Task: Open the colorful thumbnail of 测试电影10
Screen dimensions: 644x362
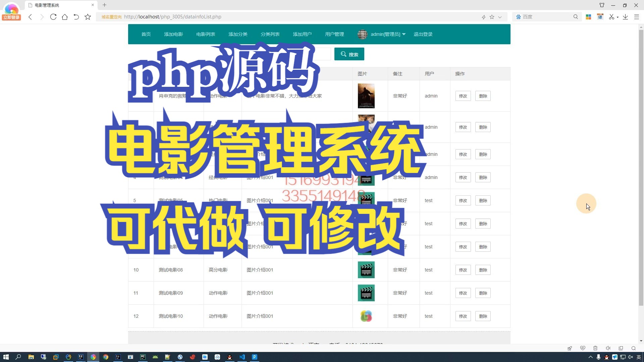Action: [x=366, y=316]
